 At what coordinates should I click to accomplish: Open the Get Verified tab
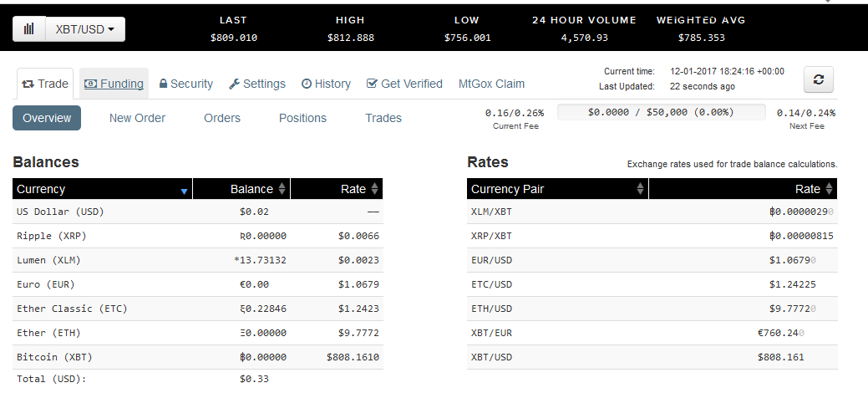pos(404,84)
